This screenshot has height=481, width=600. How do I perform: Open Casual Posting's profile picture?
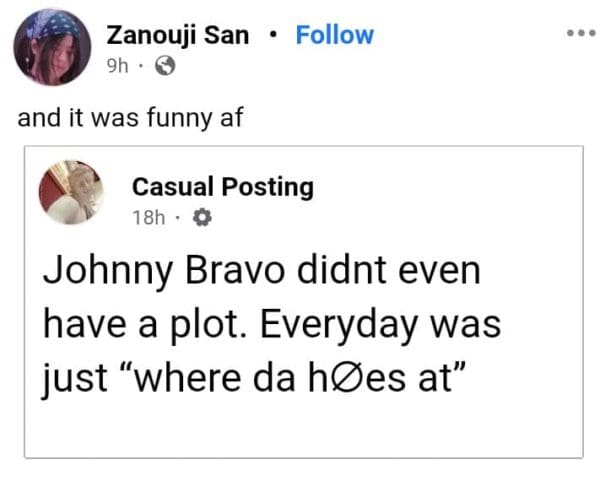(70, 194)
